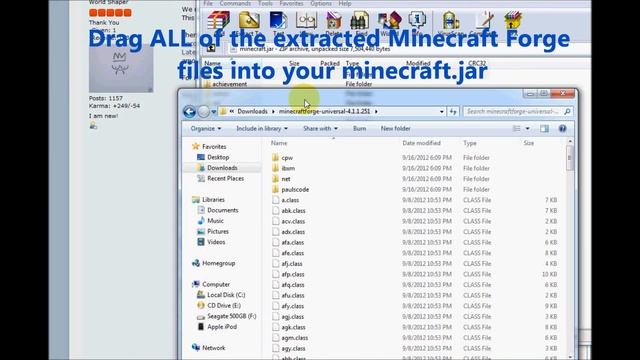640x360 pixels.
Task: Click the WinRAR Wizard toolbar icon
Action: click(x=389, y=20)
